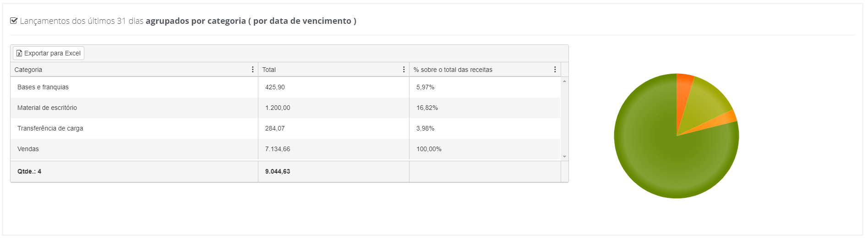Select the Vendas category row
868x240 pixels.
(x=285, y=149)
